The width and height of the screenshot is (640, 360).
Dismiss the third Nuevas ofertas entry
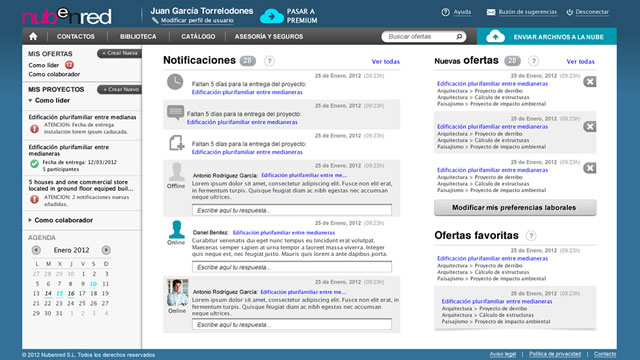[x=589, y=168]
